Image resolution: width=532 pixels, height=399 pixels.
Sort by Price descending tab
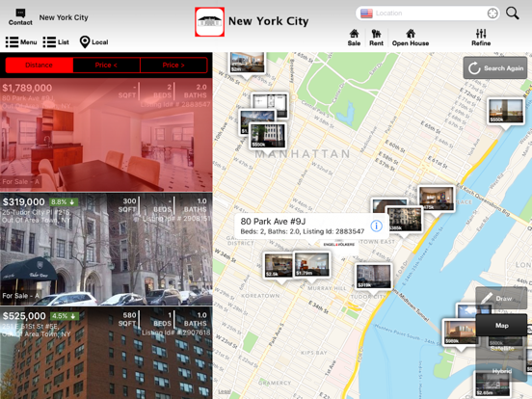[173, 65]
